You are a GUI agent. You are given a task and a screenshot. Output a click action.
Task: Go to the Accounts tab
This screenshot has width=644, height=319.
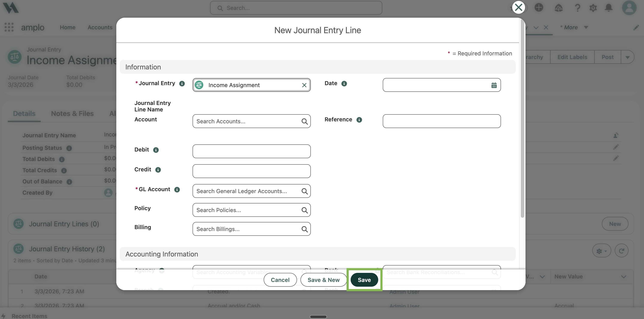click(x=100, y=28)
